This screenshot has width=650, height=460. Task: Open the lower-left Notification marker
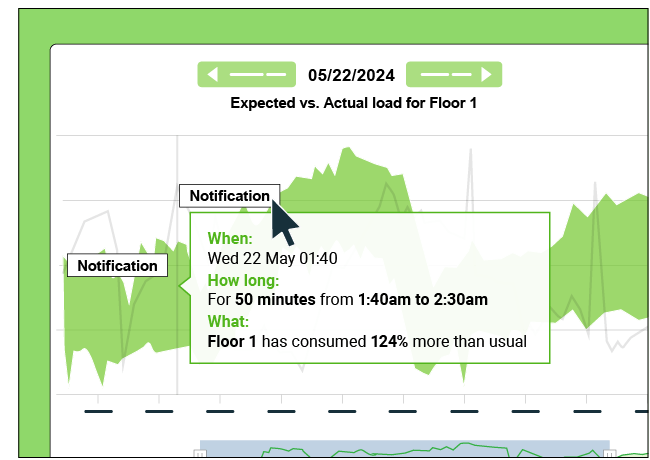click(117, 266)
